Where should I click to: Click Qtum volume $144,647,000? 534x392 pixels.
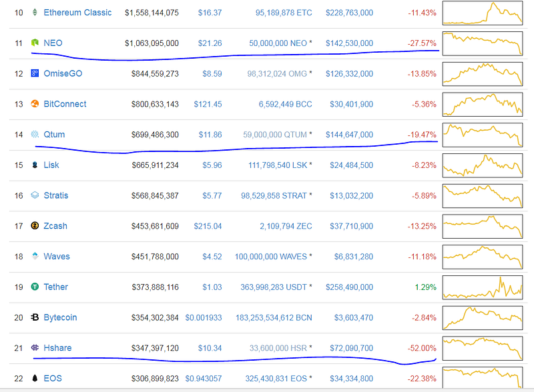coord(349,135)
